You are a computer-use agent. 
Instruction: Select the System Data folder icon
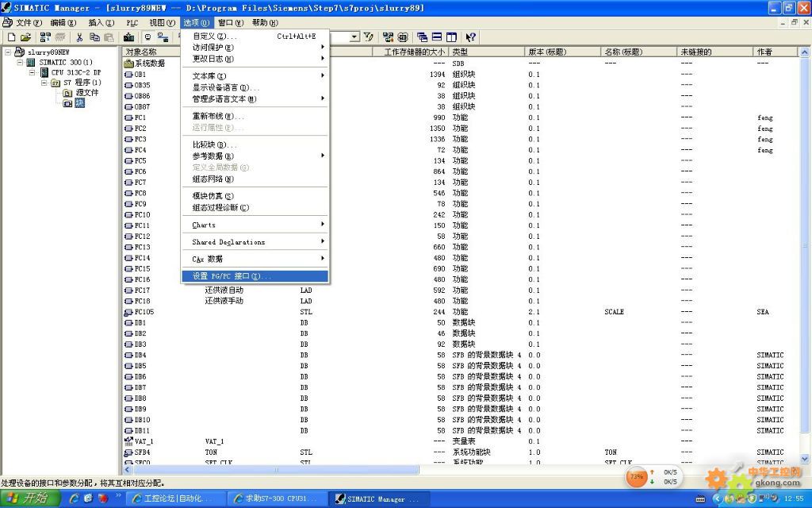129,63
